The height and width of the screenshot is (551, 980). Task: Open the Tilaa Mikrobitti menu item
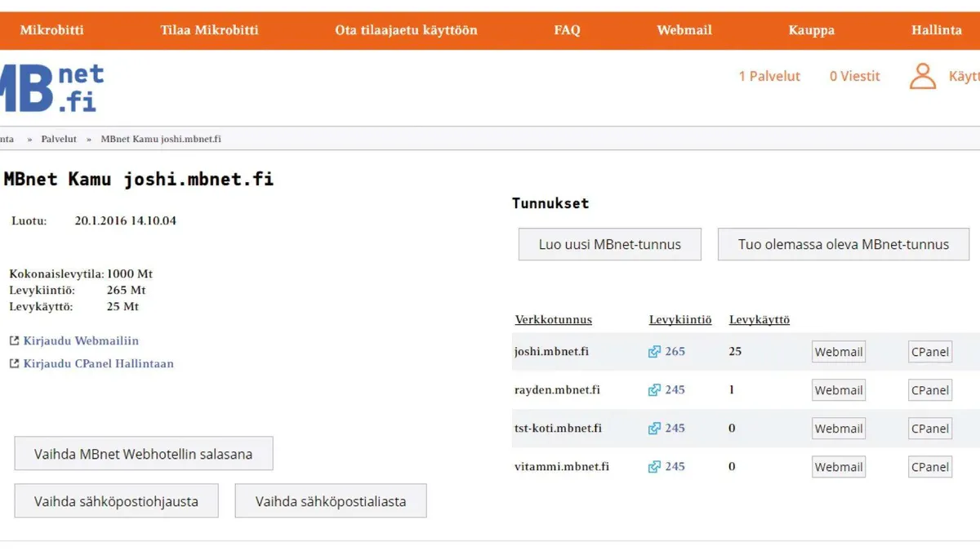[x=209, y=30]
